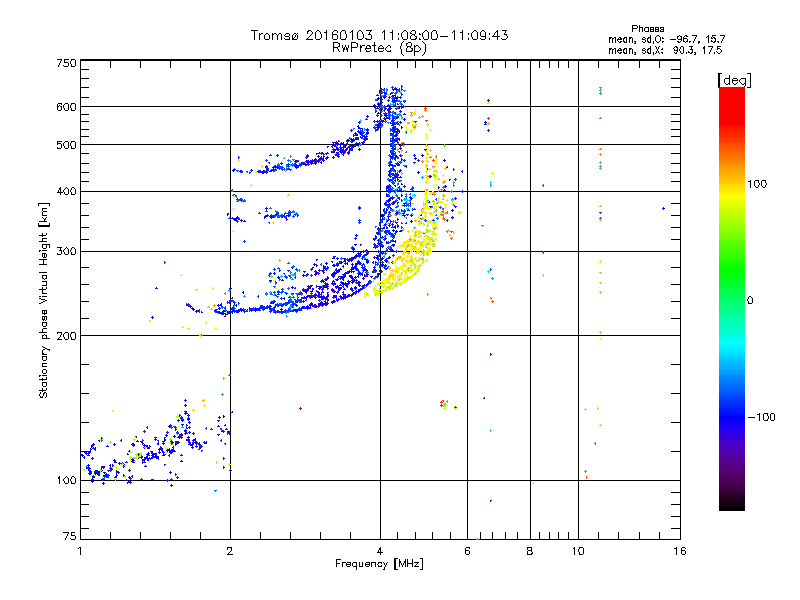Click the 'Phases' heading text
Viewport: 800px width, 600px height.
point(647,29)
